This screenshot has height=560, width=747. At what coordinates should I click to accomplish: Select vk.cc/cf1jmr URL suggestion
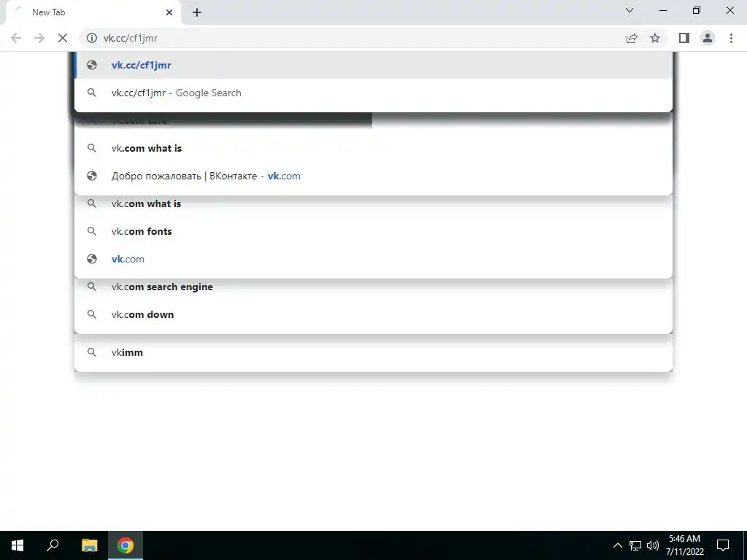pyautogui.click(x=373, y=65)
